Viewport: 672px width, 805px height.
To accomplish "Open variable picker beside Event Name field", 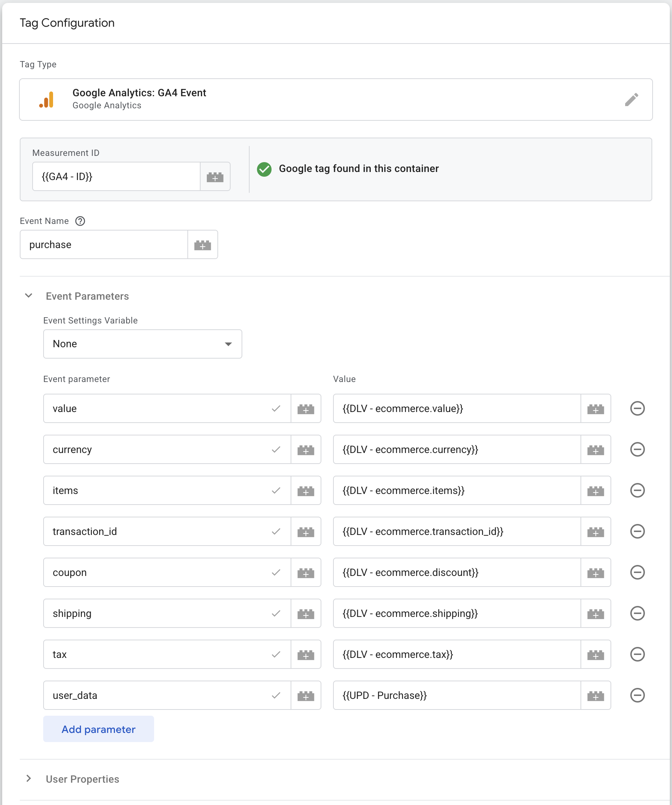I will click(203, 244).
